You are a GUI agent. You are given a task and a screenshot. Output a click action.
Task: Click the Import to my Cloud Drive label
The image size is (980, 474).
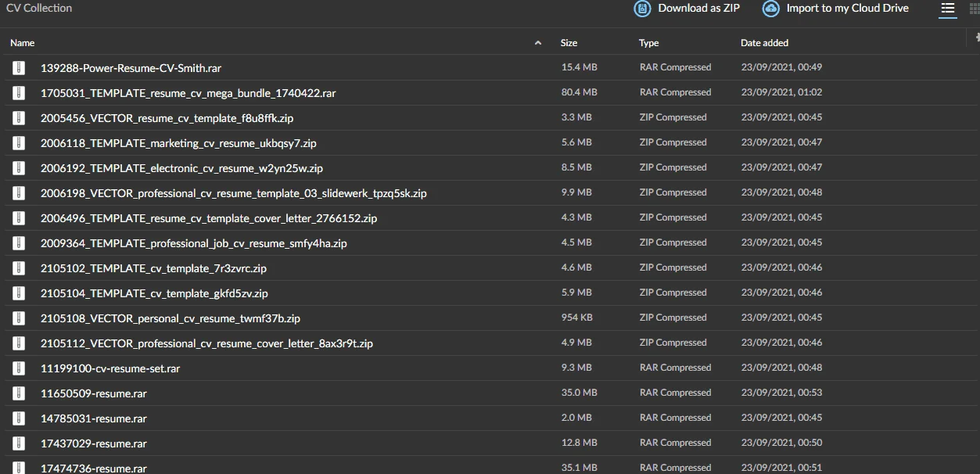click(848, 8)
